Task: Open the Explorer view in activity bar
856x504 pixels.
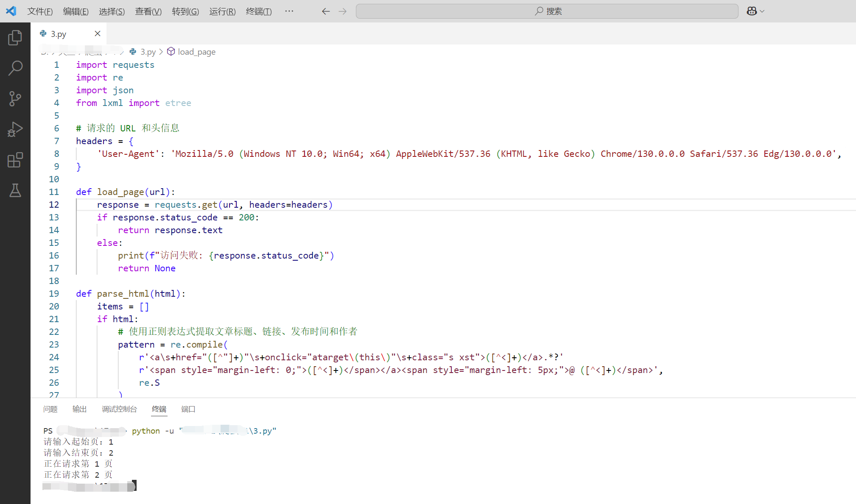Action: (15, 38)
